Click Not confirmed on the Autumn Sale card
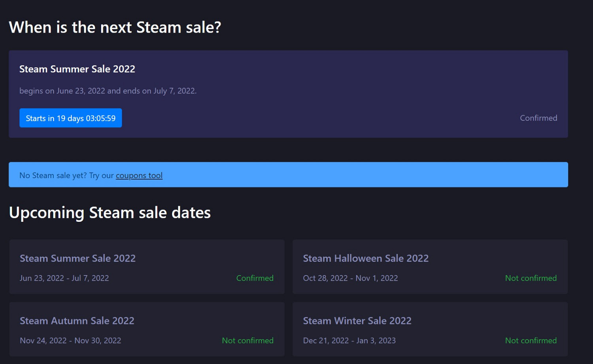The height and width of the screenshot is (364, 593). click(x=247, y=340)
